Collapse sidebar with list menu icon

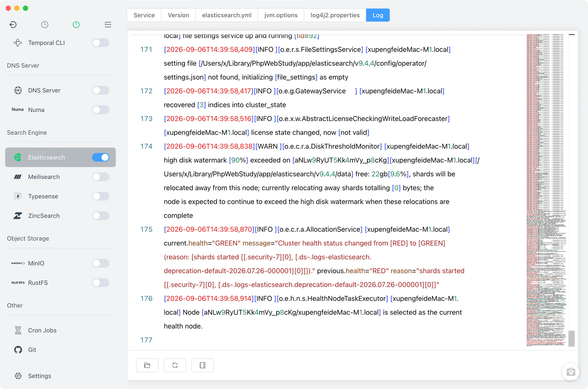pyautogui.click(x=108, y=24)
